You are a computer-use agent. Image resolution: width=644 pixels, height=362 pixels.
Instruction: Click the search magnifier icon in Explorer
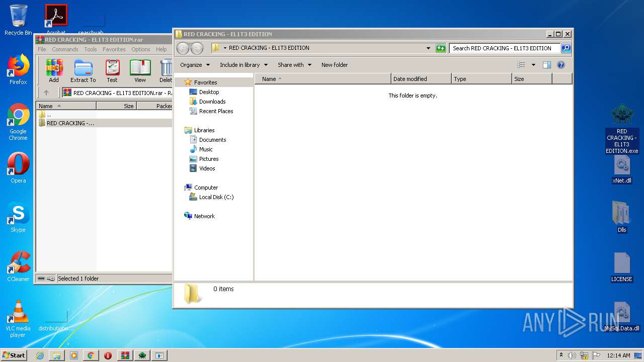[566, 48]
